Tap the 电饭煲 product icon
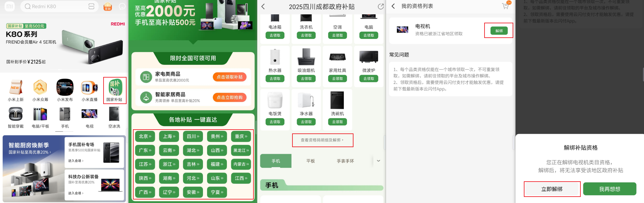Viewport: 644px width, 203px height. click(x=275, y=100)
